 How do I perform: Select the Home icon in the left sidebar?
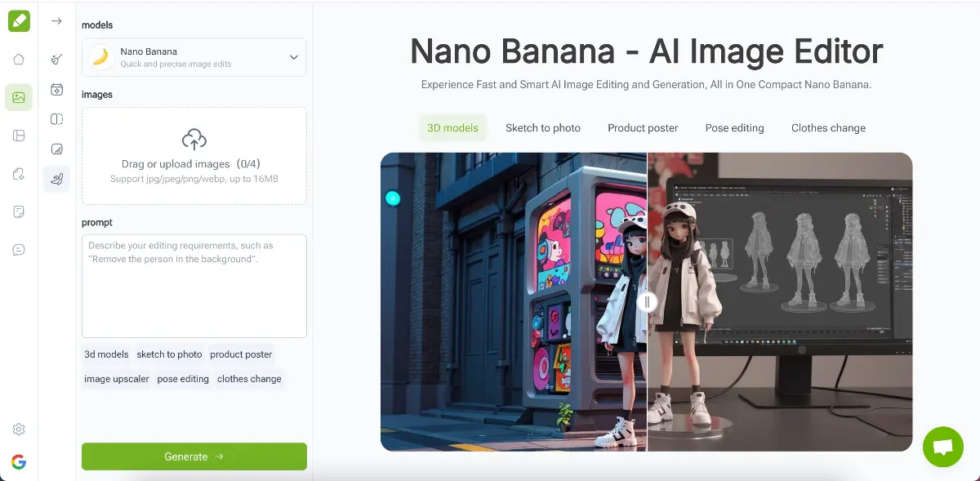pyautogui.click(x=19, y=59)
